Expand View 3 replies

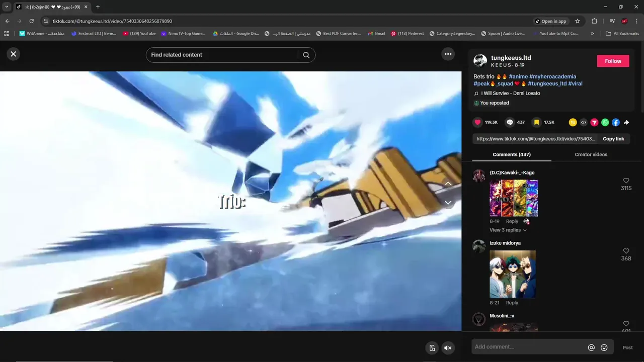[508, 230]
